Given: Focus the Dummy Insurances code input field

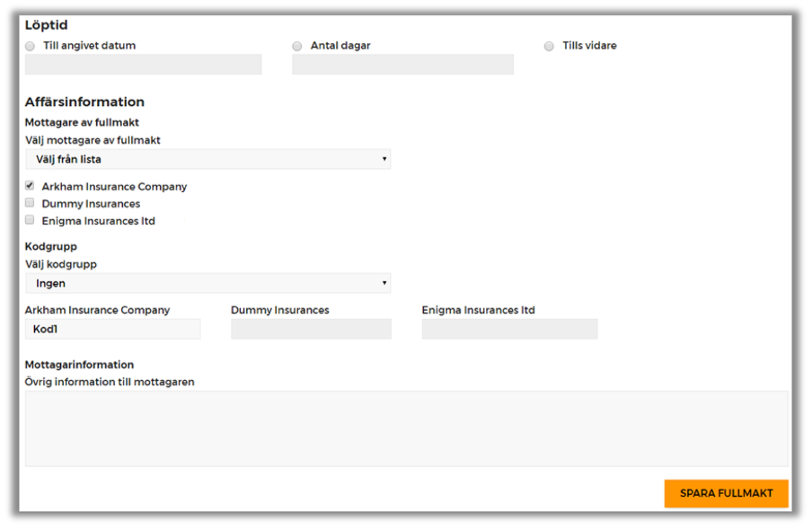Looking at the screenshot, I should click(311, 329).
